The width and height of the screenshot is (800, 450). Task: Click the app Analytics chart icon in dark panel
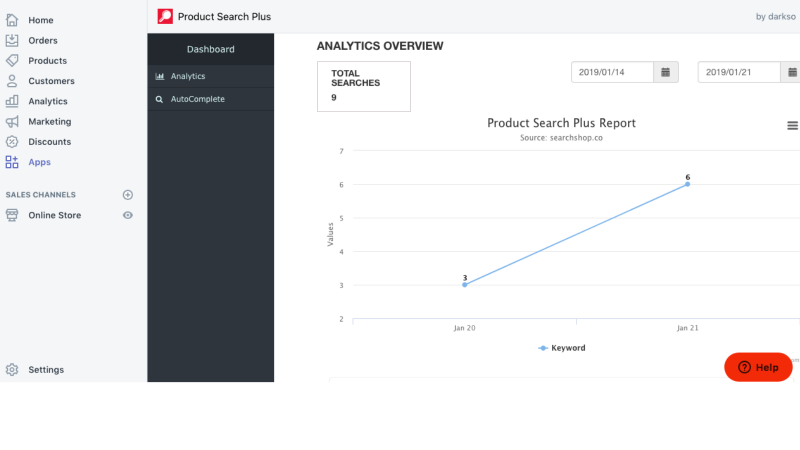160,76
